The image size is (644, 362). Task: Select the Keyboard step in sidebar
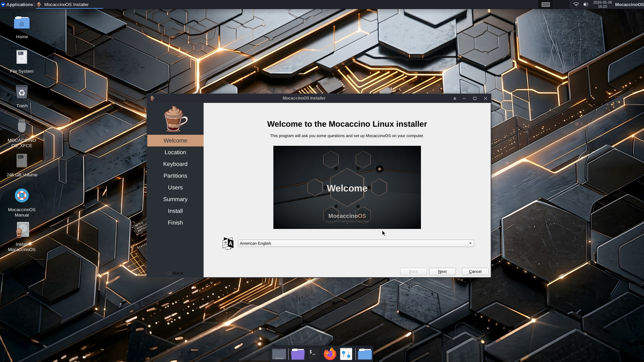(x=175, y=164)
